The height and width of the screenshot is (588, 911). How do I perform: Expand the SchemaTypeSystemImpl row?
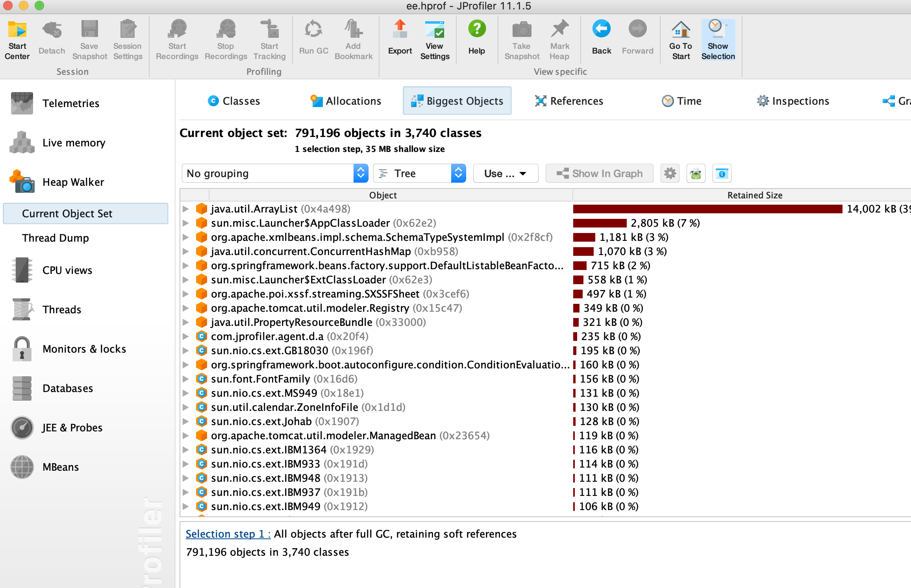coord(185,237)
